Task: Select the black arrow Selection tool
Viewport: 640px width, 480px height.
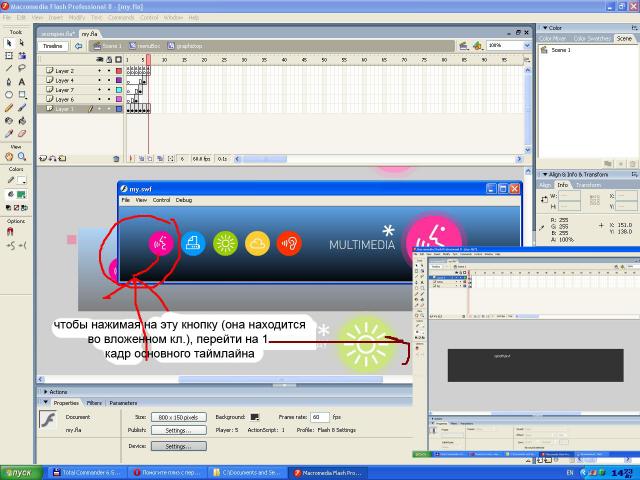Action: click(x=9, y=43)
